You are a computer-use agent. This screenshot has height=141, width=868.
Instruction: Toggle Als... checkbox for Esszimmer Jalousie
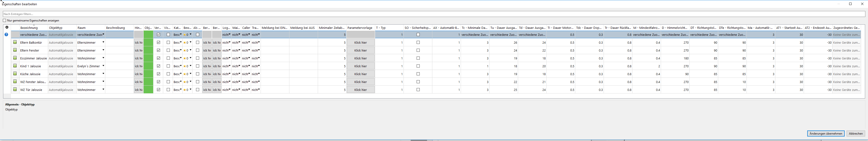(197, 58)
